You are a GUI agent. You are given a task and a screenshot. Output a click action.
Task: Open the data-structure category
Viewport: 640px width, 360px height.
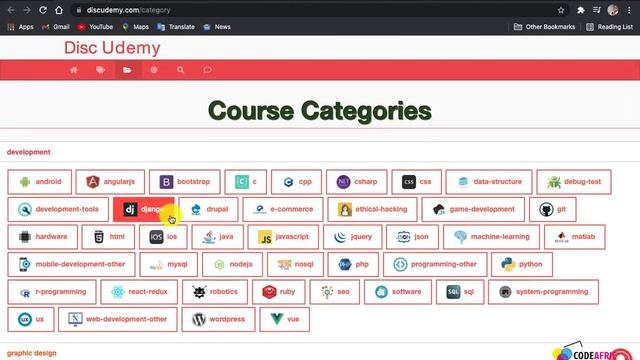[489, 182]
